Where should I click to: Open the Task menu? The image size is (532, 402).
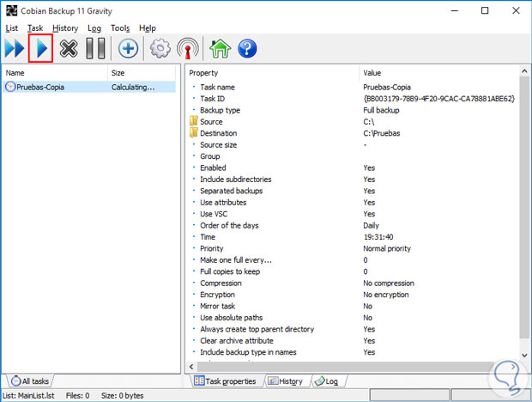[35, 28]
